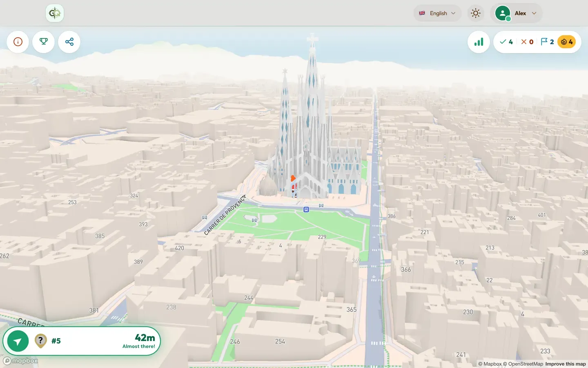Click Alex's user avatar icon
Screen dimensions: 588x368
click(503, 13)
